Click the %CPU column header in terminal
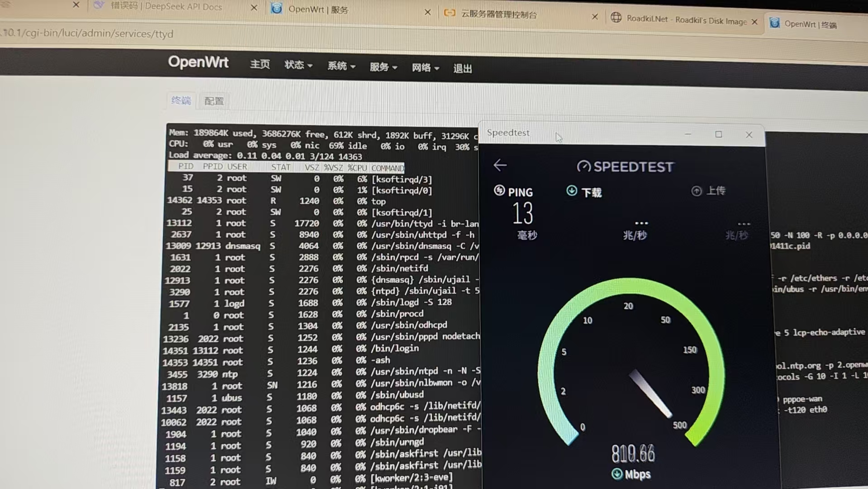 357,168
